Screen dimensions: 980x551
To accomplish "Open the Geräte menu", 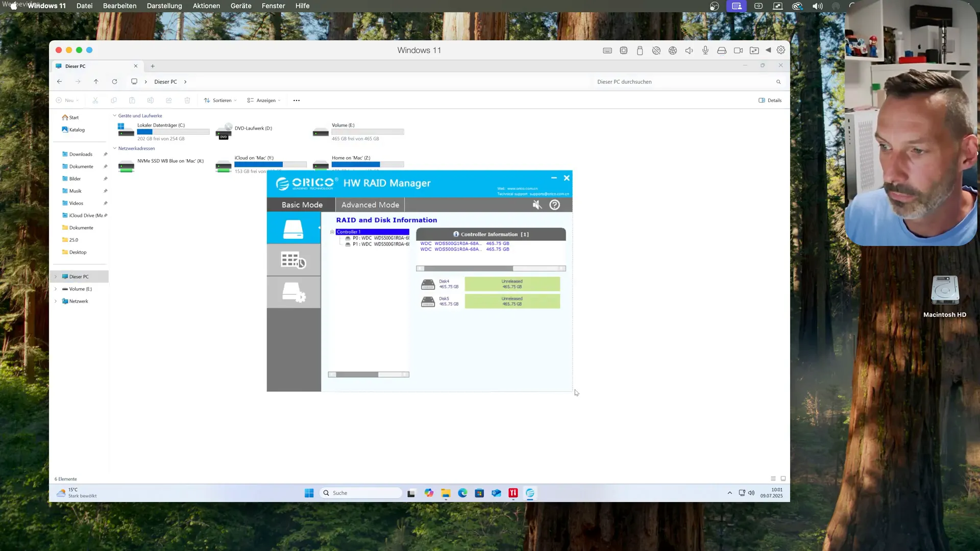I will pos(241,6).
